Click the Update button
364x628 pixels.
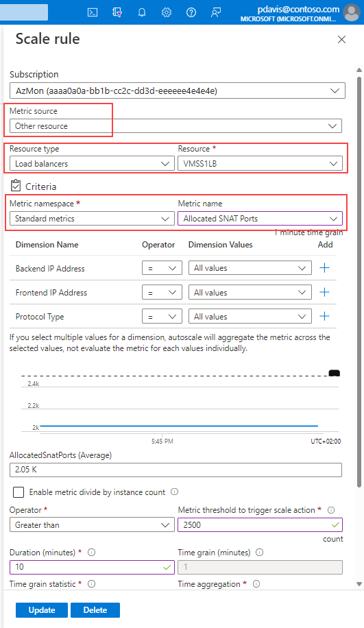point(42,610)
